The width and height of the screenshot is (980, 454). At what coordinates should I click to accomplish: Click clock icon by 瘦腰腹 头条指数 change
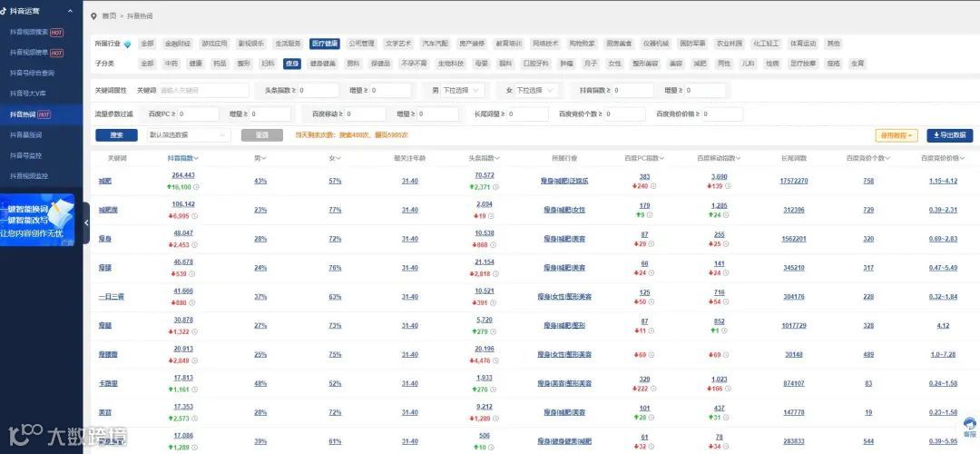[x=497, y=360]
